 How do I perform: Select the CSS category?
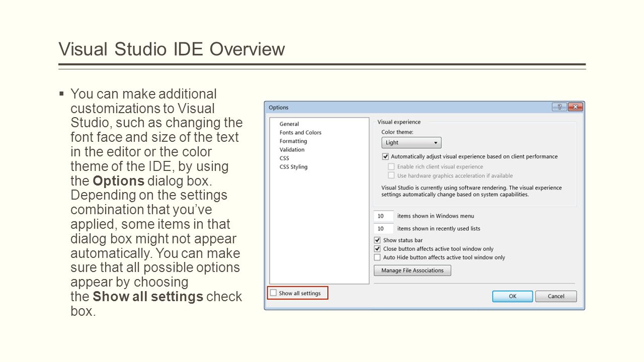click(x=284, y=158)
